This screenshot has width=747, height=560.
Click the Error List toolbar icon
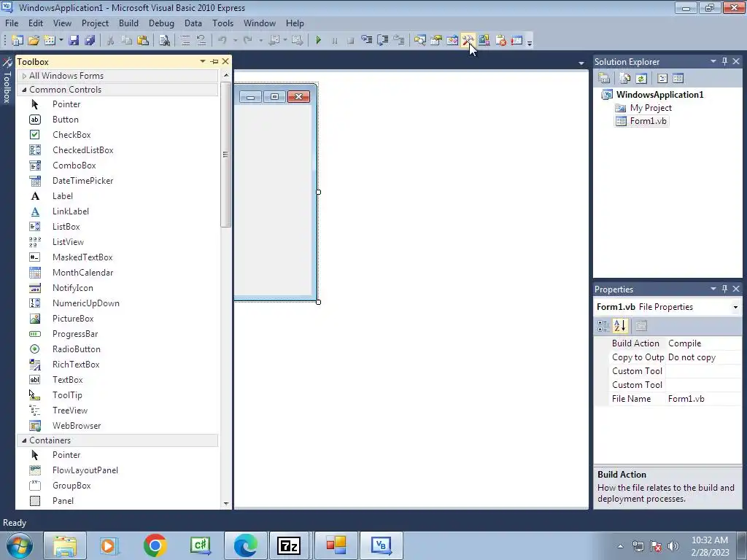coord(500,41)
